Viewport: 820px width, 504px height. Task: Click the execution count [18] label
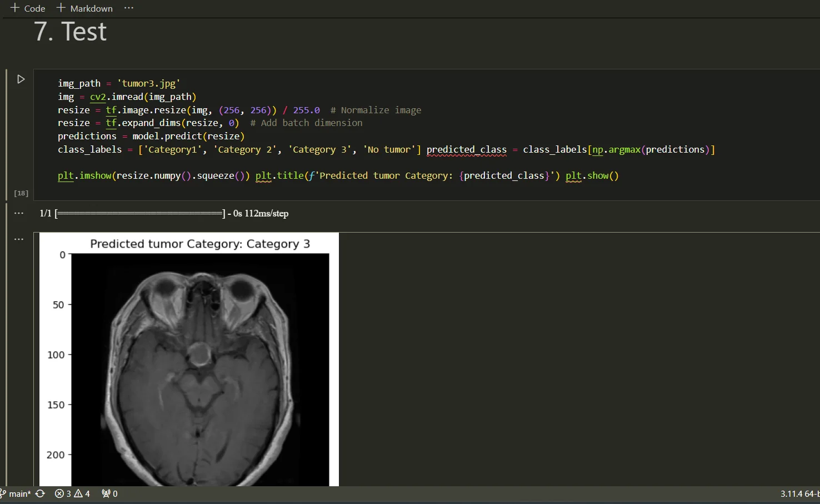(x=21, y=193)
